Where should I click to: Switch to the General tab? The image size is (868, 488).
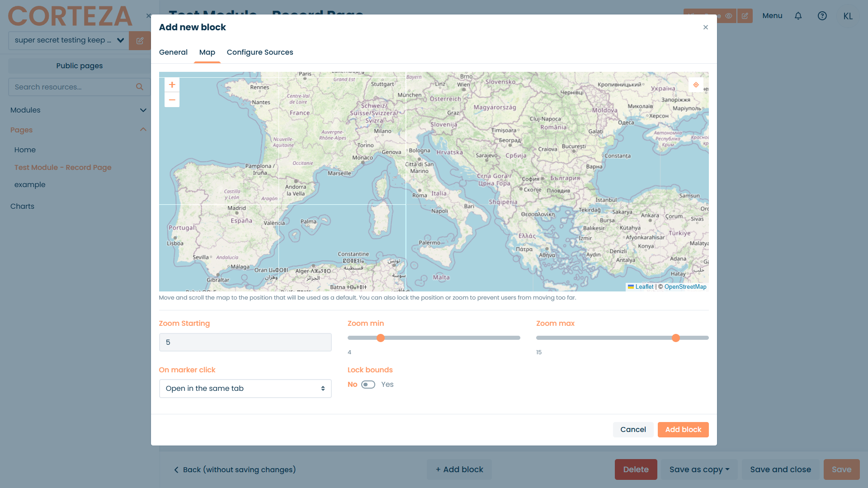(173, 52)
